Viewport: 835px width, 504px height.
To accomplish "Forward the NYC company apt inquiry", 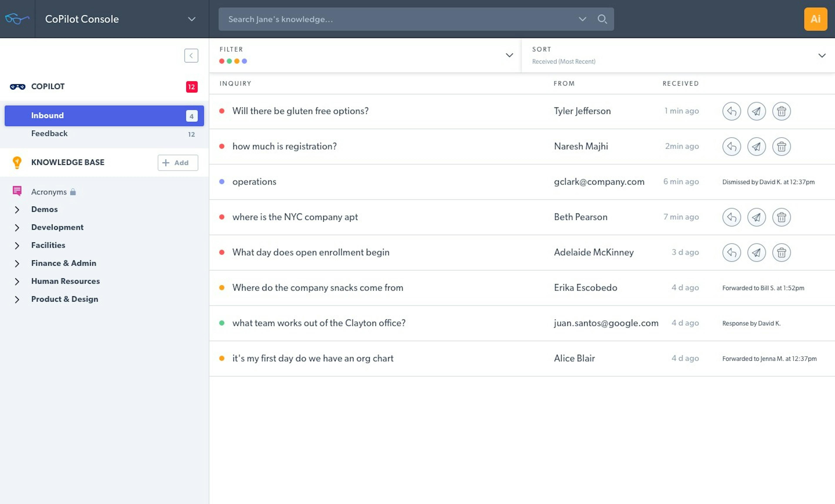I will coord(756,217).
